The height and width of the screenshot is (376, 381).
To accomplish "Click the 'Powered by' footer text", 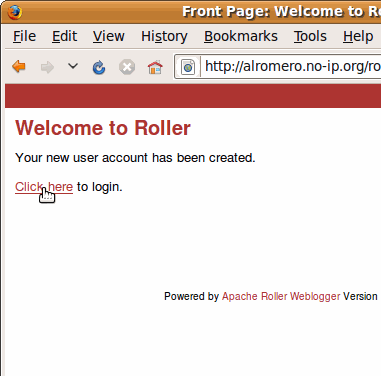I will click(191, 296).
